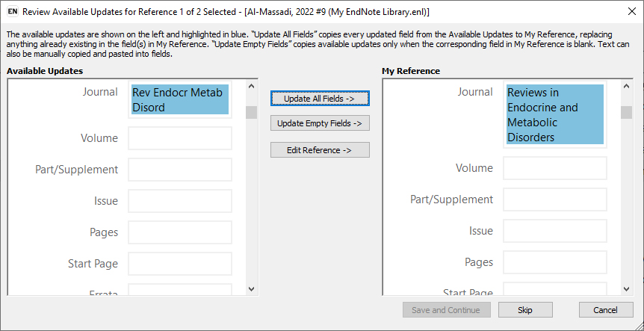Click scrollbar thumb in My Reference
644x331 pixels.
click(x=626, y=113)
